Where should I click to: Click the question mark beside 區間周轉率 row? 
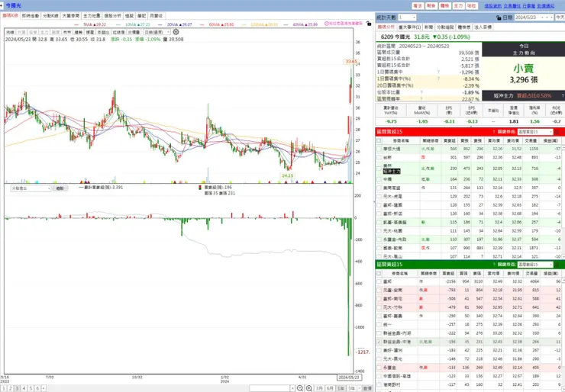pyautogui.click(x=421, y=98)
